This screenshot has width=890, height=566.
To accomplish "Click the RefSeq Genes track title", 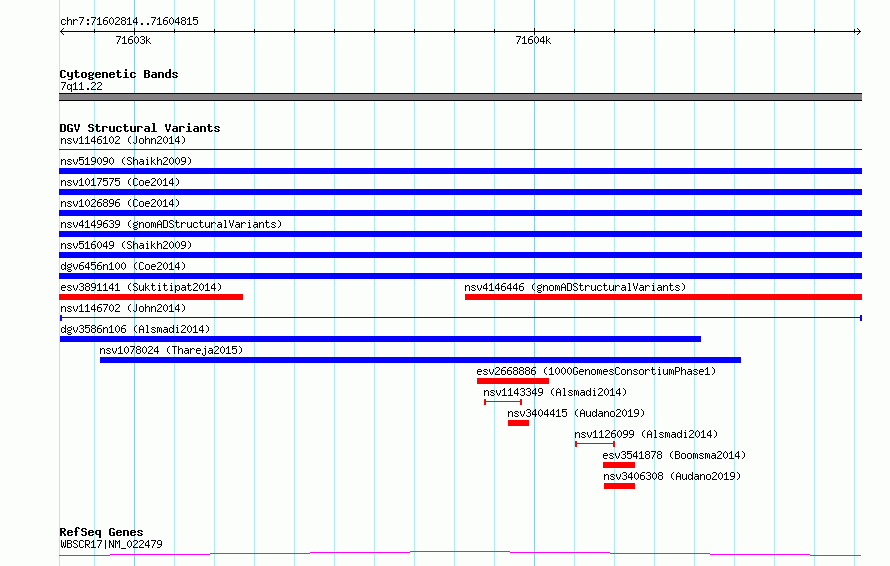I will tap(101, 532).
